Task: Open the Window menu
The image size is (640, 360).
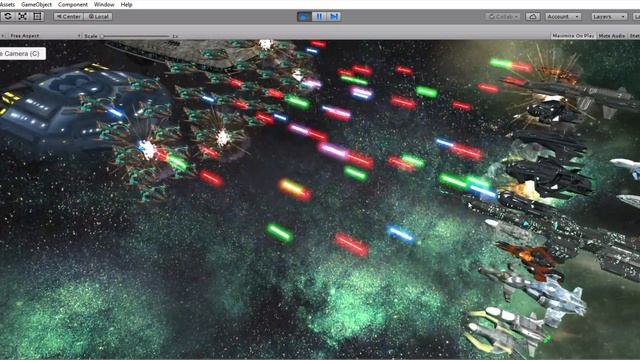Action: coord(104,4)
